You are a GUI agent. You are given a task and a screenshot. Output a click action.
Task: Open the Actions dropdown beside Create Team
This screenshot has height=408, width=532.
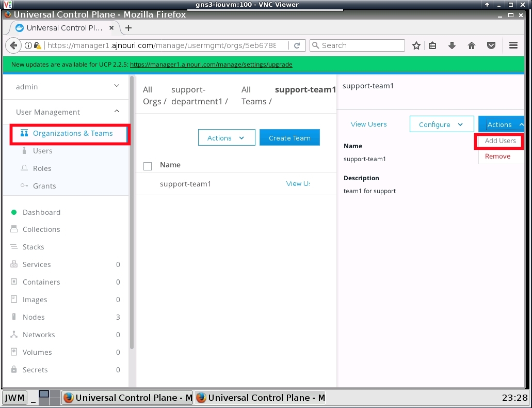point(227,137)
